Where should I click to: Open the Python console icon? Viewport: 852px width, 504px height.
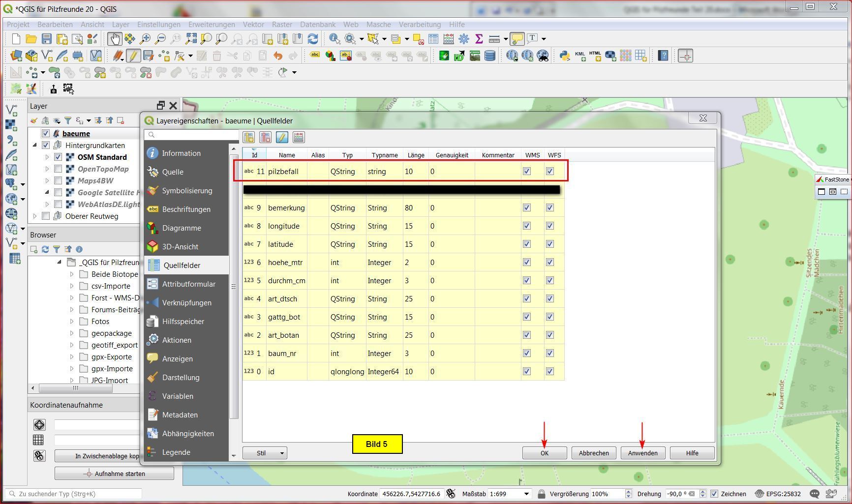pos(565,56)
